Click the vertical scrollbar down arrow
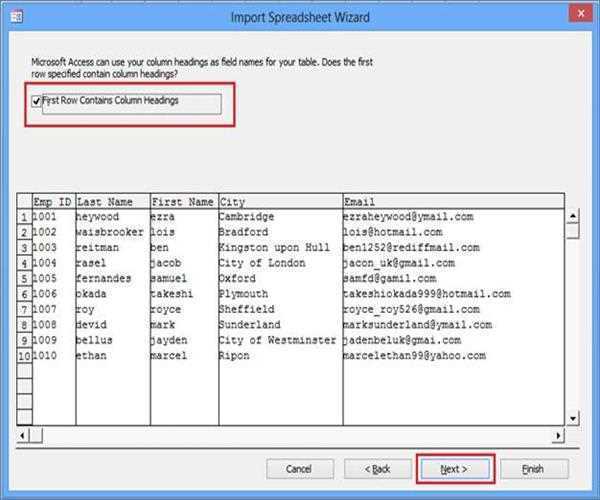Image resolution: width=600 pixels, height=500 pixels. 573,418
